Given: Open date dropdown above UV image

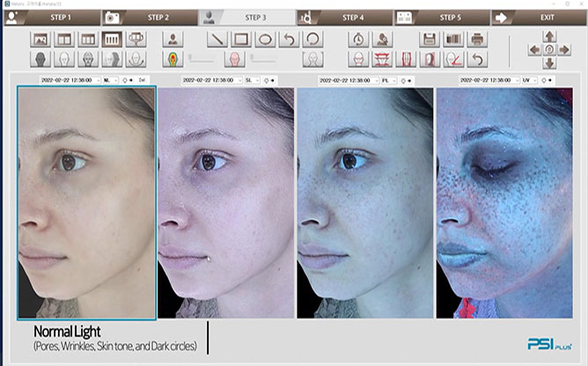Looking at the screenshot, I should pyautogui.click(x=489, y=80).
